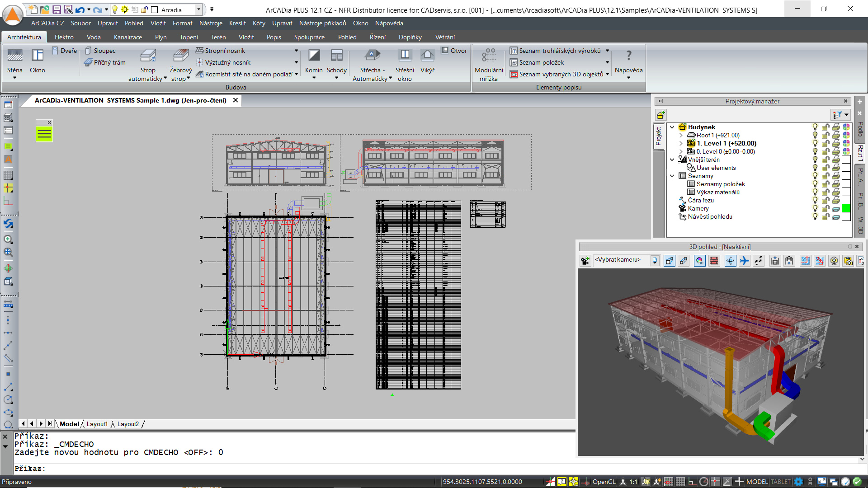Click the yellow hamburger menu box in drawing
This screenshot has height=488, width=868.
point(44,134)
